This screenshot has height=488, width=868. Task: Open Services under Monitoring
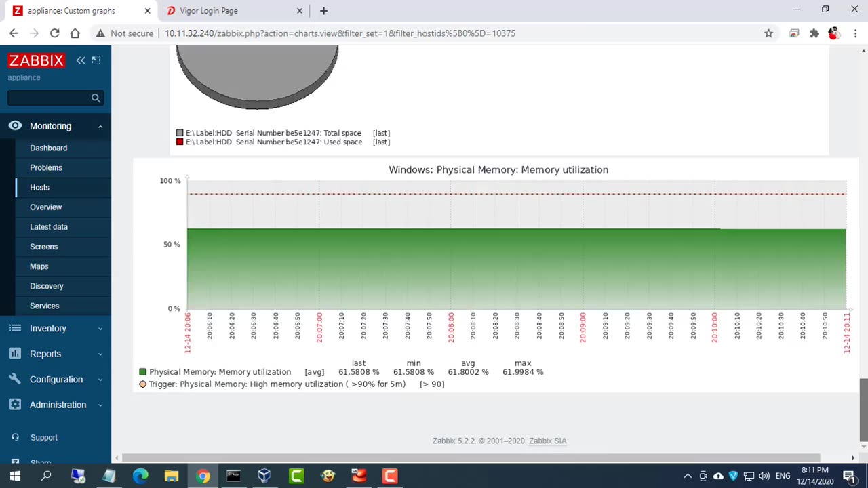[x=44, y=306]
